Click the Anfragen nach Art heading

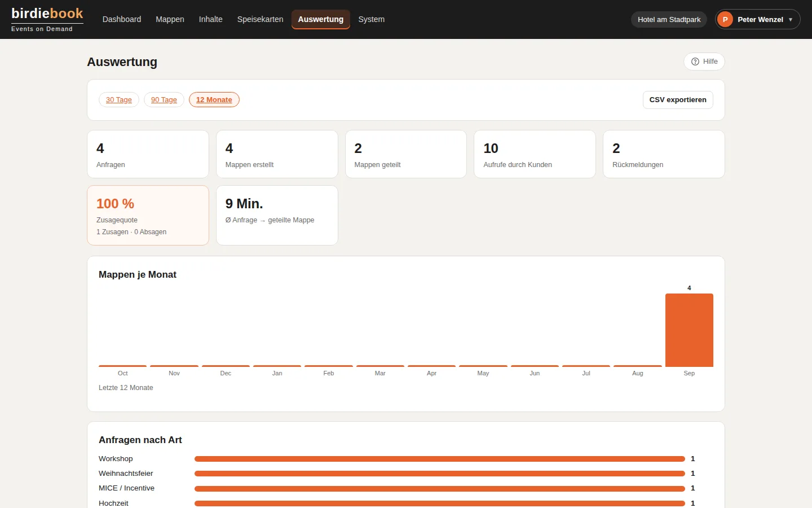(140, 440)
